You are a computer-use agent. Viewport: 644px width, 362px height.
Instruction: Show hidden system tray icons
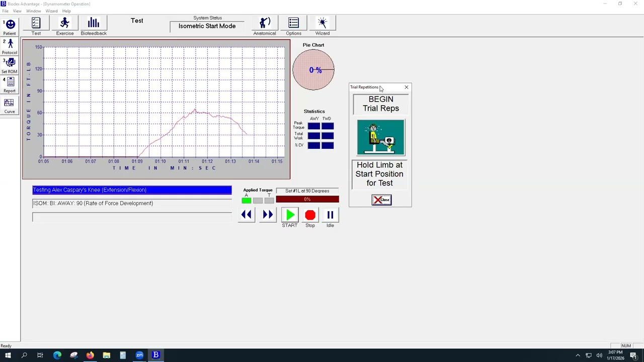pos(578,355)
